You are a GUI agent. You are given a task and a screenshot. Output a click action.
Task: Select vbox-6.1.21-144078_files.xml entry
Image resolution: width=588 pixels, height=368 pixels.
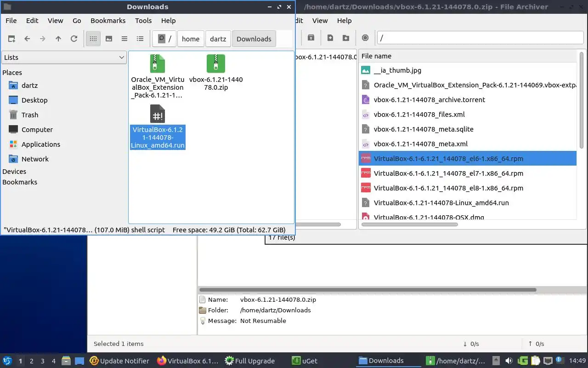(x=467, y=115)
